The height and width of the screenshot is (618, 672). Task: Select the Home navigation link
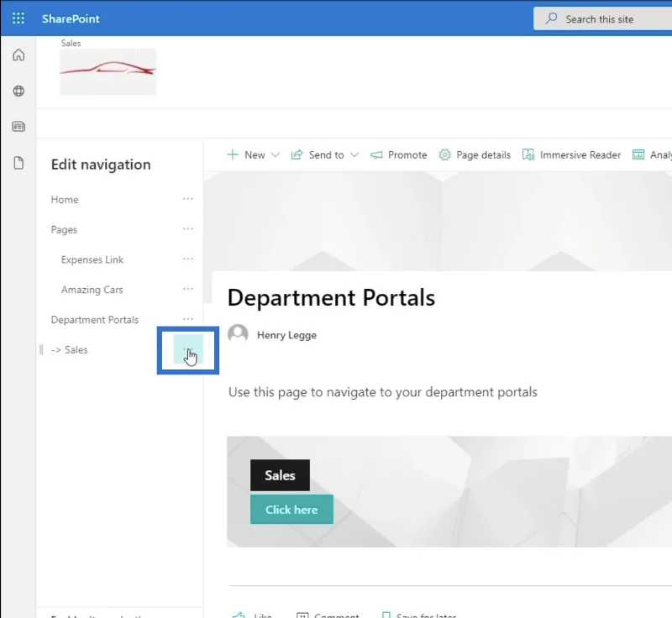point(65,200)
